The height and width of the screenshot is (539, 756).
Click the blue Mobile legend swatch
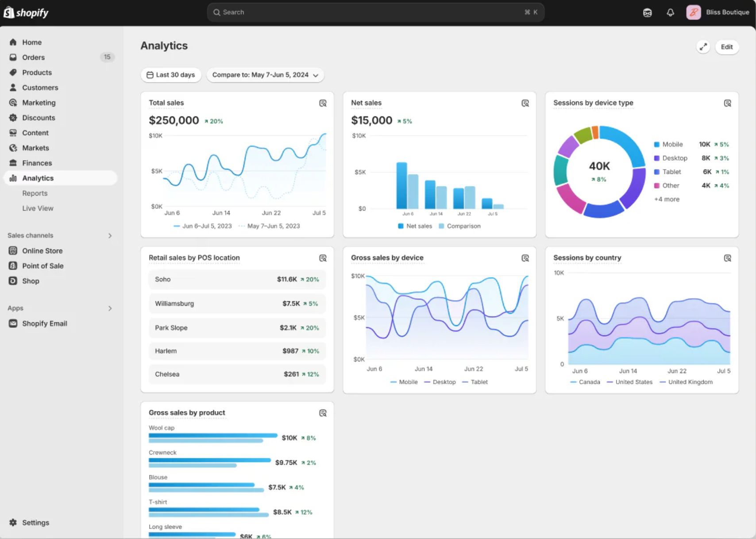(657, 144)
